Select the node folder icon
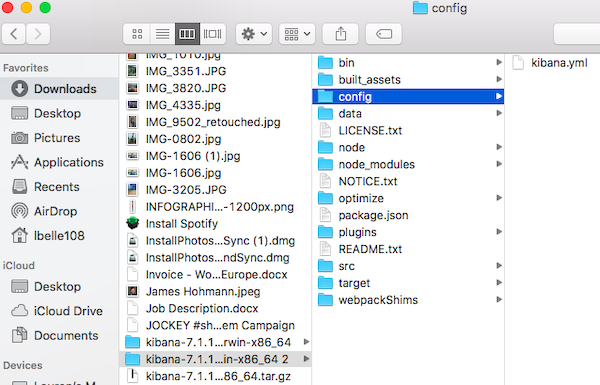The height and width of the screenshot is (385, 600). (x=325, y=147)
